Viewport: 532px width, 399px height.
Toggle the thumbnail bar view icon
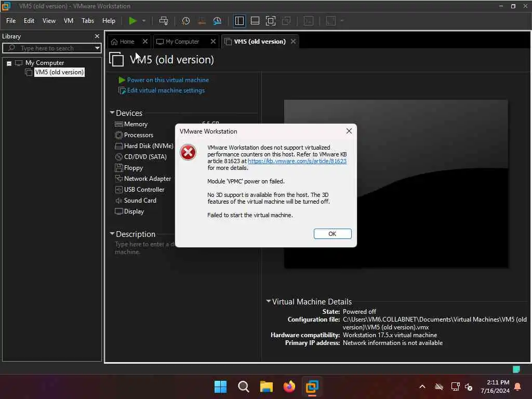point(255,21)
